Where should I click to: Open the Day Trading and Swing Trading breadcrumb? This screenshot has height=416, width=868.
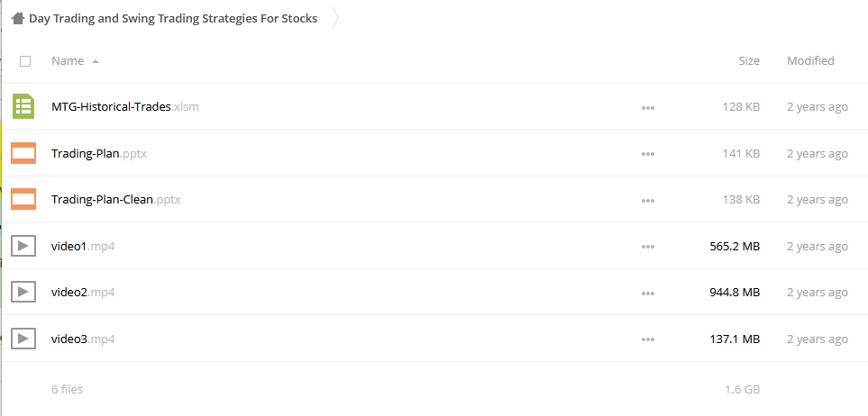click(173, 18)
